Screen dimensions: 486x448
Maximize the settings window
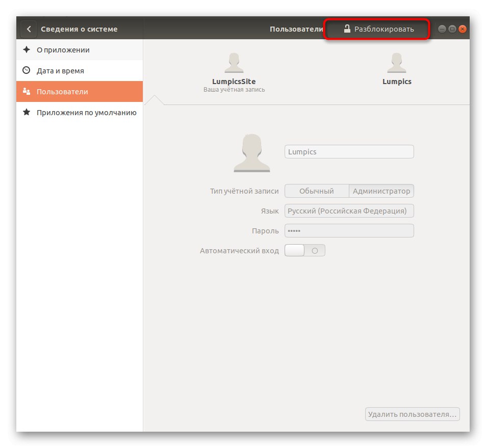pos(452,29)
